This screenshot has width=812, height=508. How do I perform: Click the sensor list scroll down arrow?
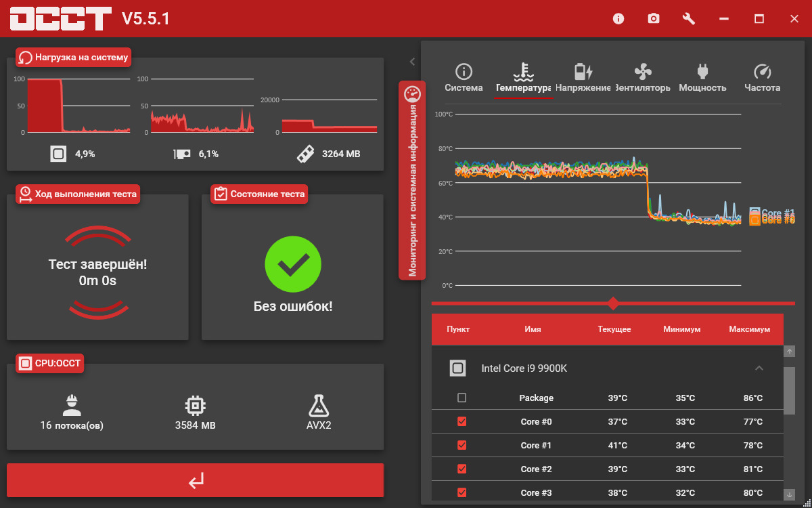point(789,494)
